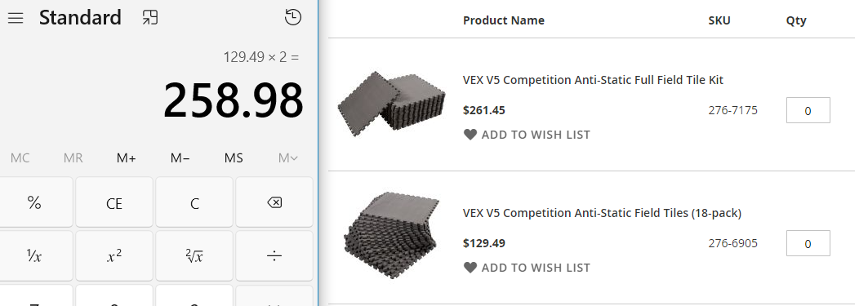Click the MS memory store button
The height and width of the screenshot is (306, 868).
234,158
